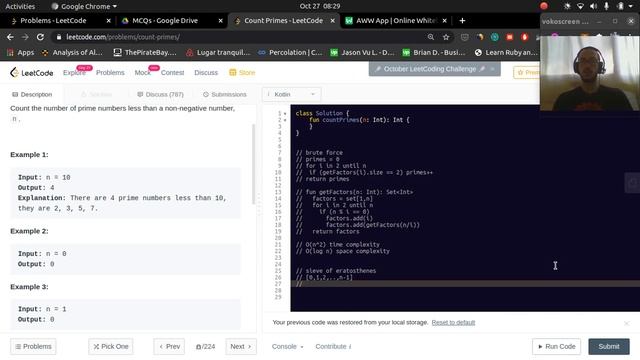Image resolution: width=640 pixels, height=360 pixels.
Task: Open new browser tab with plus
Action: tap(462, 21)
